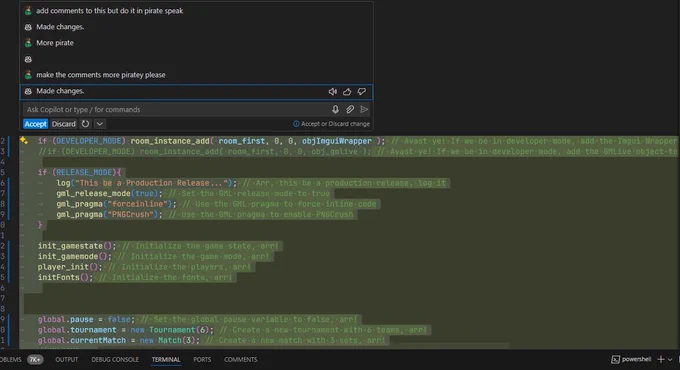Click the initFonts() code line
Screen dimensions: 680x370
point(135,277)
